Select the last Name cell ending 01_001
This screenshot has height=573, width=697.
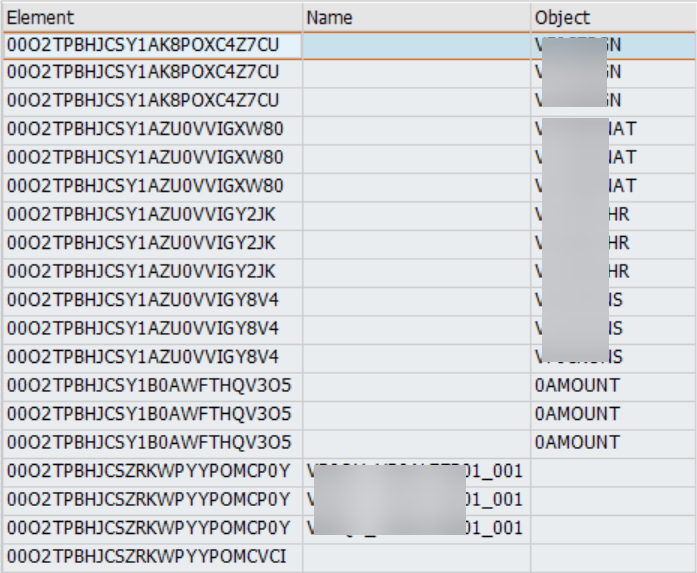[417, 528]
